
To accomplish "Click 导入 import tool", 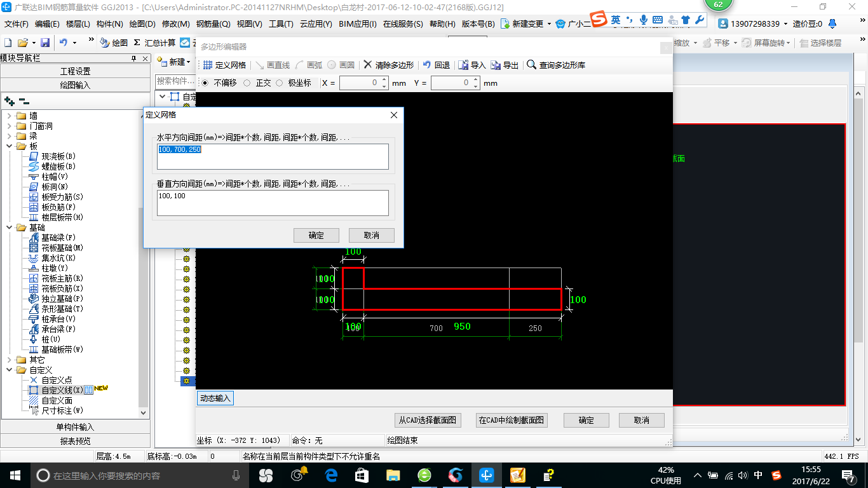I will coord(472,65).
